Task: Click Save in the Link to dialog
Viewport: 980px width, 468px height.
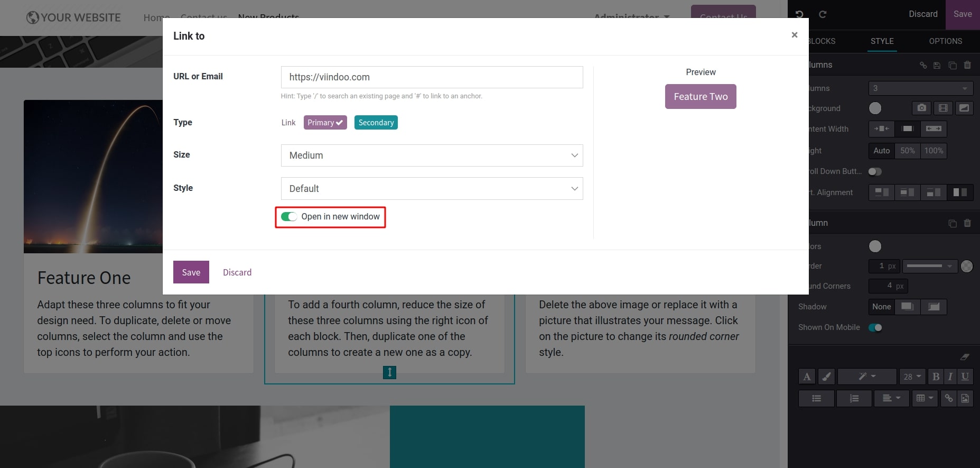Action: 191,272
